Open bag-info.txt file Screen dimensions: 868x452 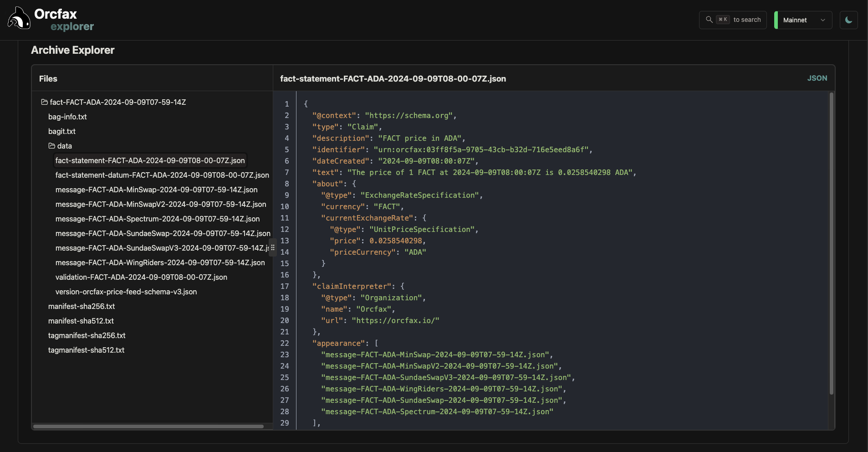[67, 117]
